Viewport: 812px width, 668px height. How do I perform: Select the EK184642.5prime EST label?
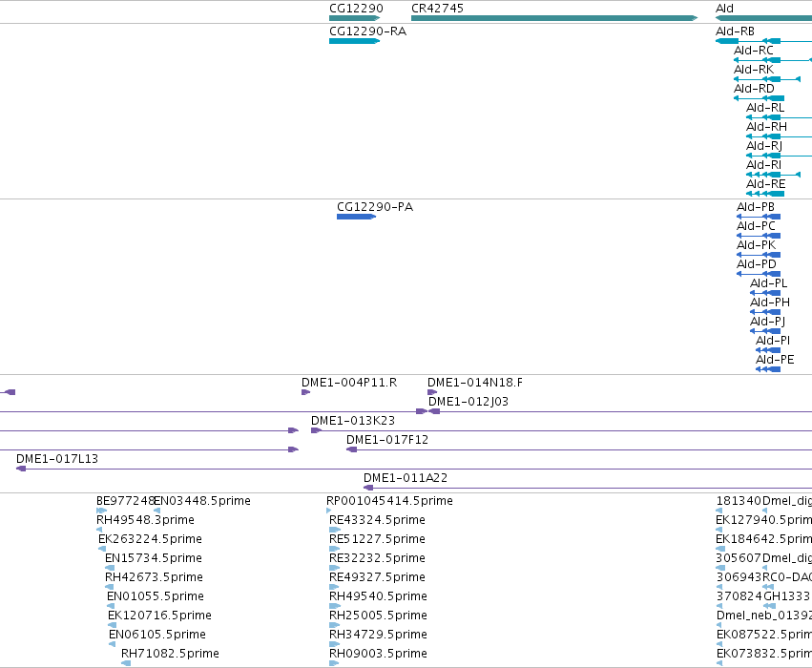pos(764,539)
